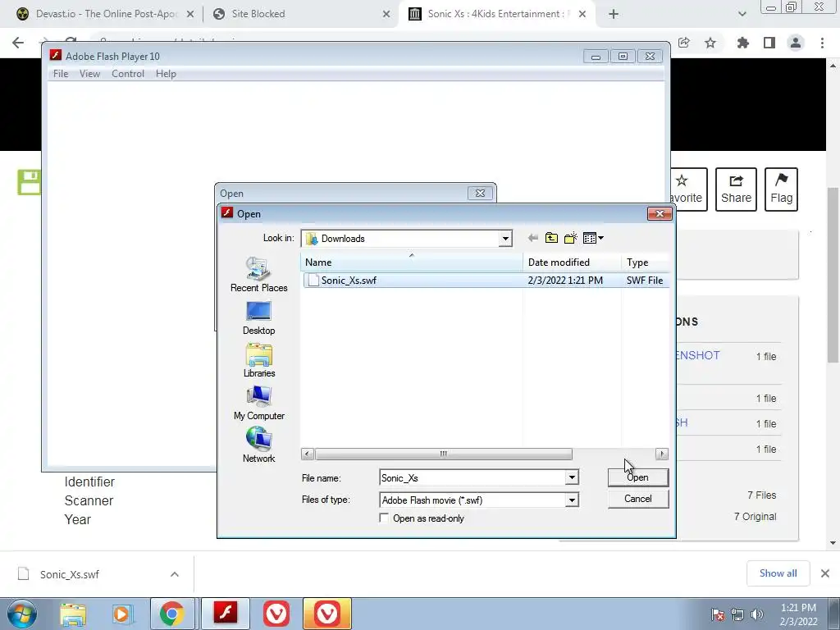
Task: Click into the File name field
Action: 472,477
